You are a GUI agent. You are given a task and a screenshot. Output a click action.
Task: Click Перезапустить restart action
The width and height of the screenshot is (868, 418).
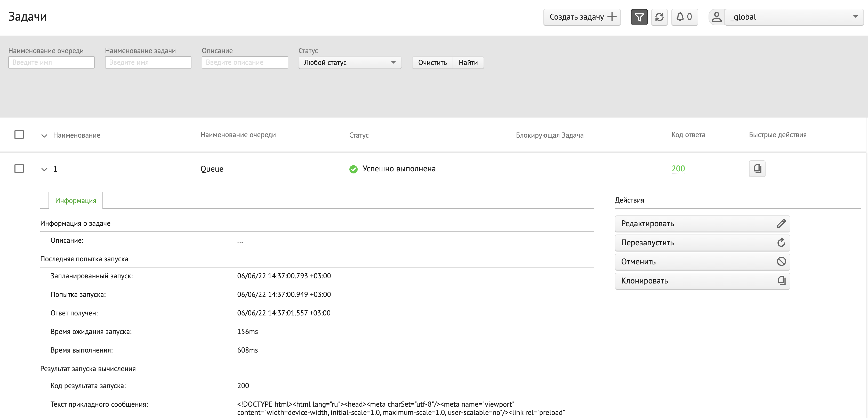pos(702,243)
